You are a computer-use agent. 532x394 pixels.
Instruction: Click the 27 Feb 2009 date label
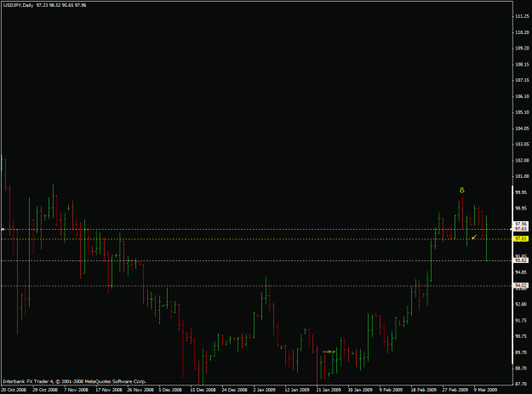(x=455, y=390)
